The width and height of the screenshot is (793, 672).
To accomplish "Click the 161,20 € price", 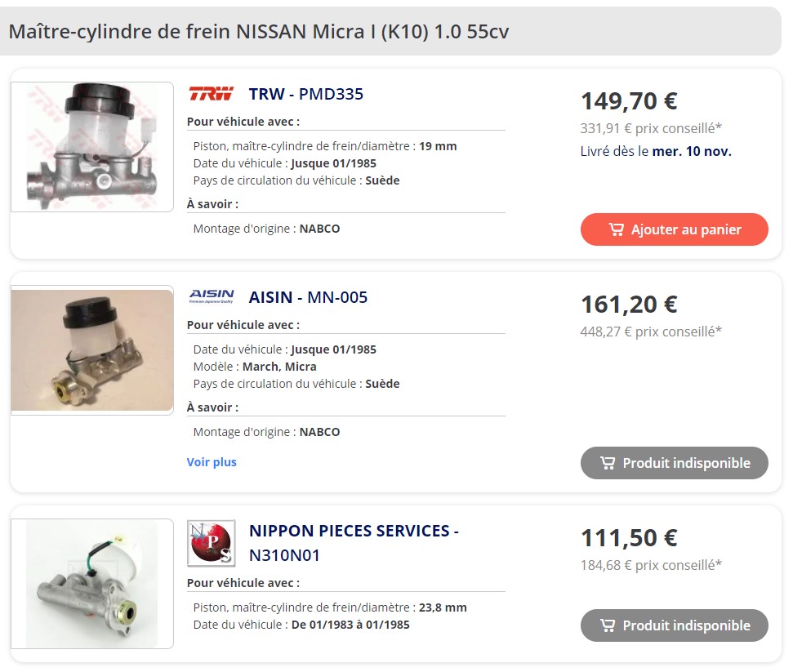I will 629,304.
